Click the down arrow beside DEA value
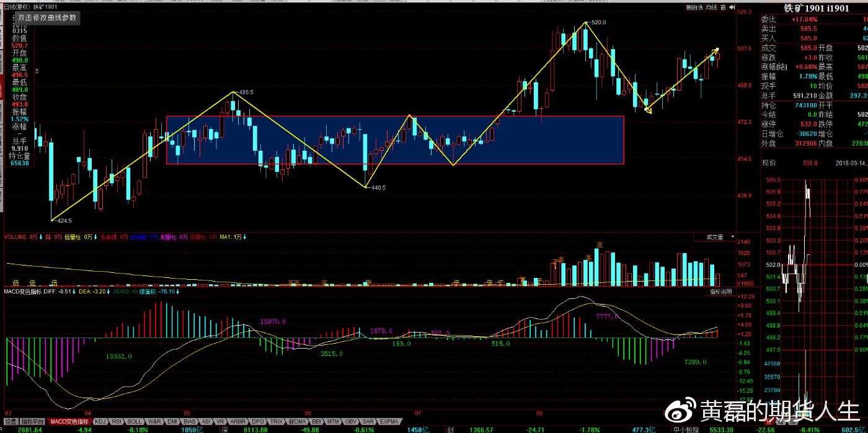The height and width of the screenshot is (433, 868). tap(112, 292)
